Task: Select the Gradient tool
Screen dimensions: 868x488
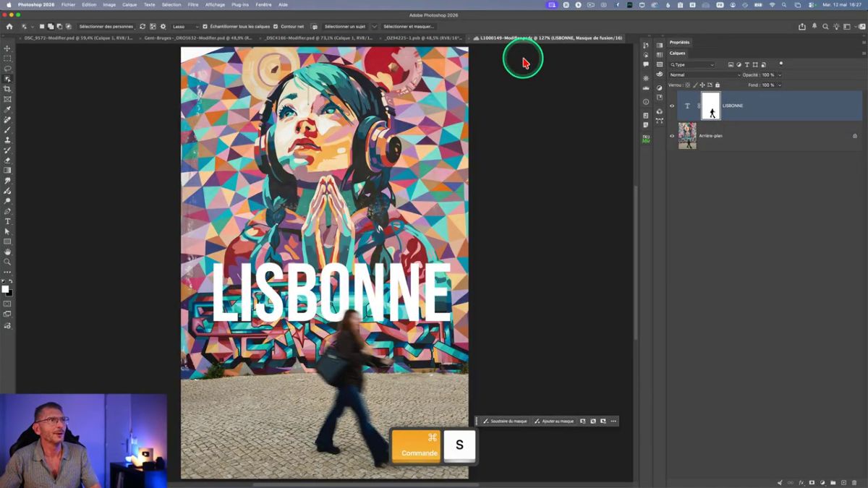Action: (x=7, y=171)
